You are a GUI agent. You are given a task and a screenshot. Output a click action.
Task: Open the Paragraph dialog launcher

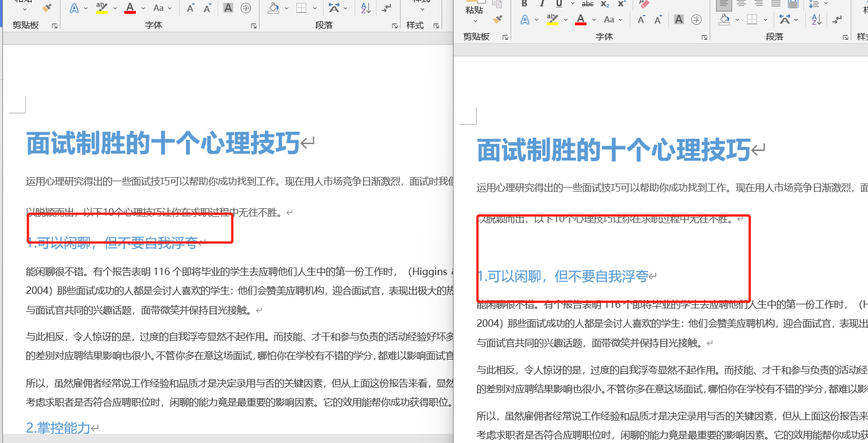(x=846, y=37)
